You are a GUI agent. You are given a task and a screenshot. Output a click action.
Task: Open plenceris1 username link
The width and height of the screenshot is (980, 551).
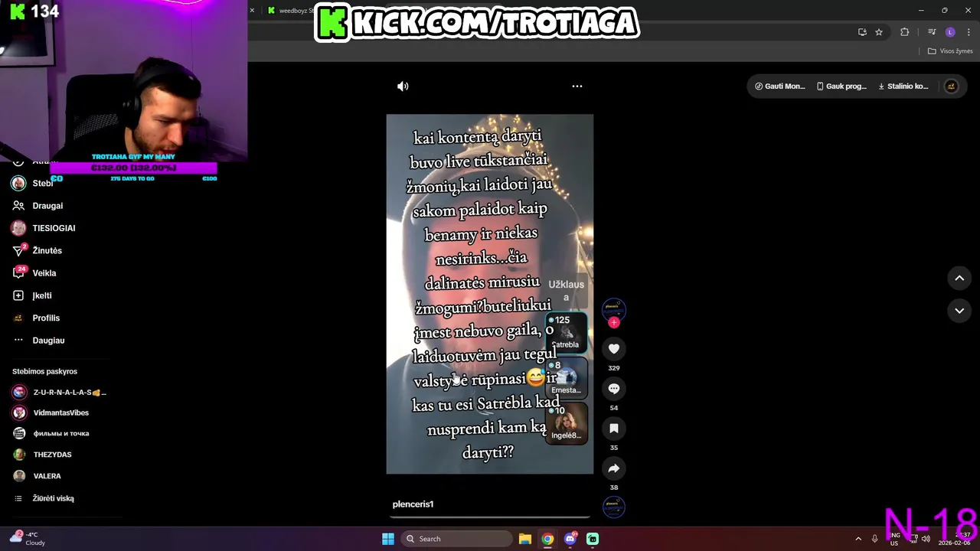point(413,504)
